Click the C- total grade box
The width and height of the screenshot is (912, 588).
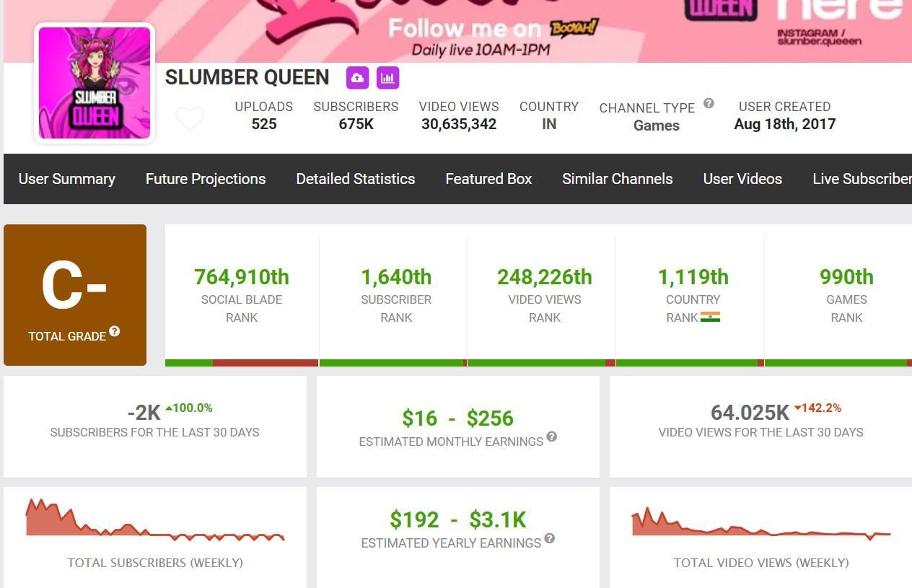(75, 294)
